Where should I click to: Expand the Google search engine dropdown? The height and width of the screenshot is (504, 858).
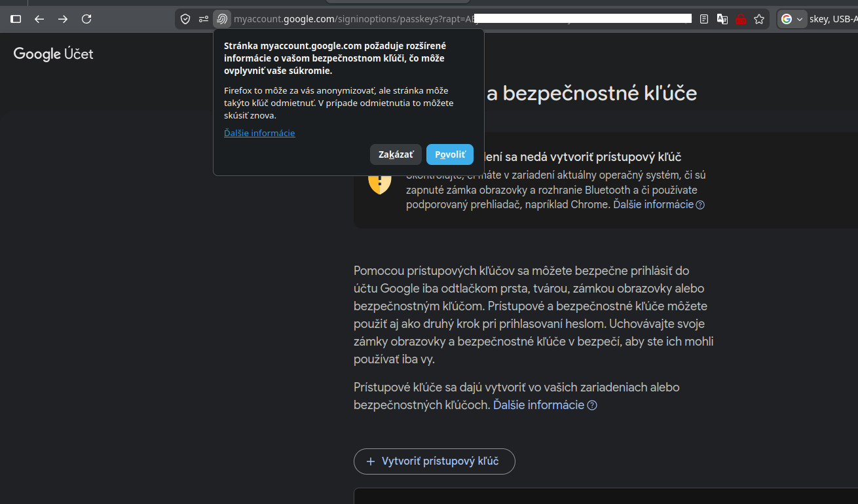tap(793, 19)
